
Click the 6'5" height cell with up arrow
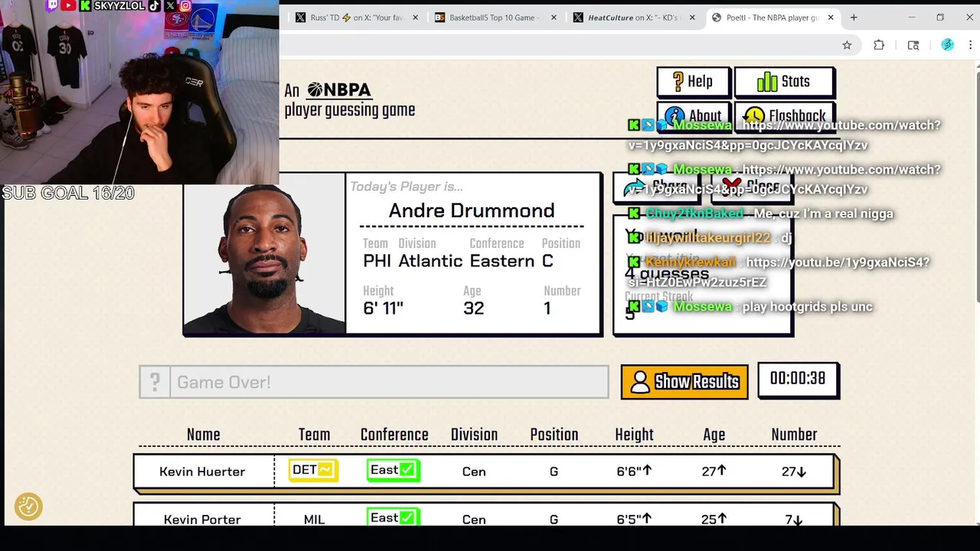tap(634, 520)
